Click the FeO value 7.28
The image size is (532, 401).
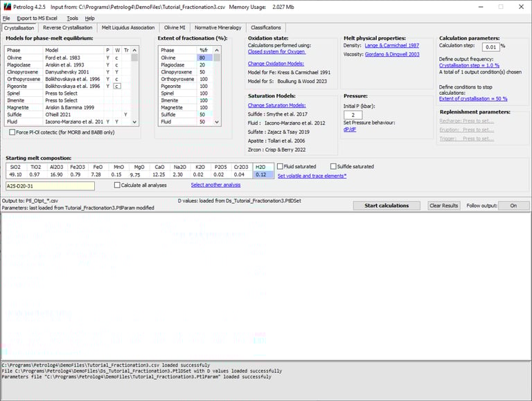(96, 175)
